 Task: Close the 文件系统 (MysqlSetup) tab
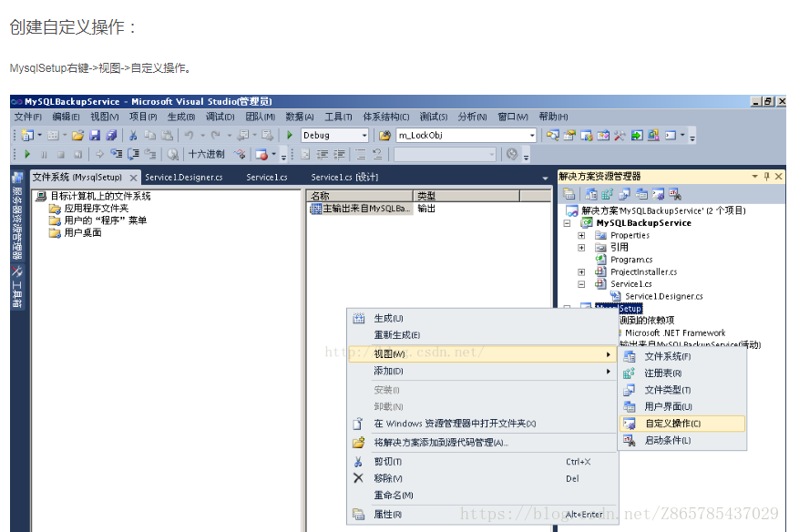pyautogui.click(x=133, y=178)
